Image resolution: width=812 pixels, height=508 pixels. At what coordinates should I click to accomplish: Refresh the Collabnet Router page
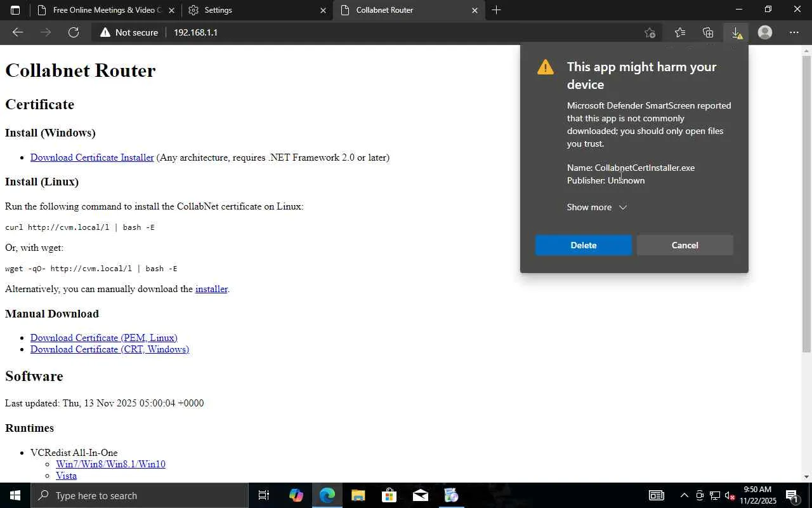(x=74, y=32)
